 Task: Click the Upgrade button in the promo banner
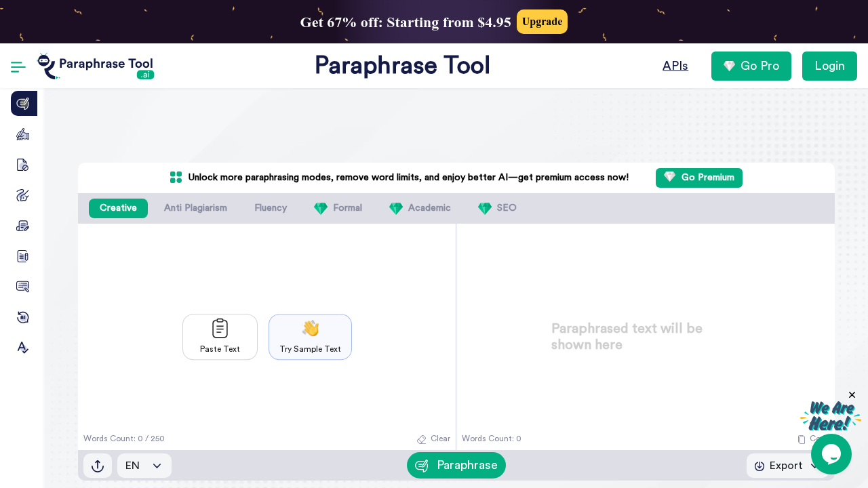tap(542, 22)
